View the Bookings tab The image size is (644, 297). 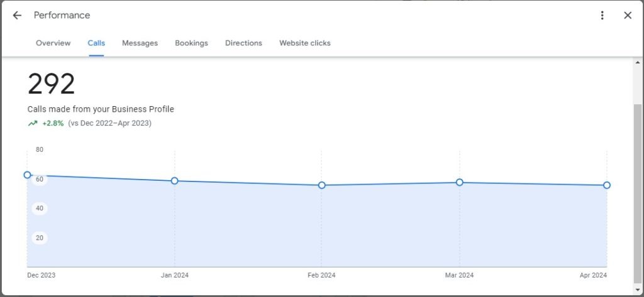[x=191, y=43]
